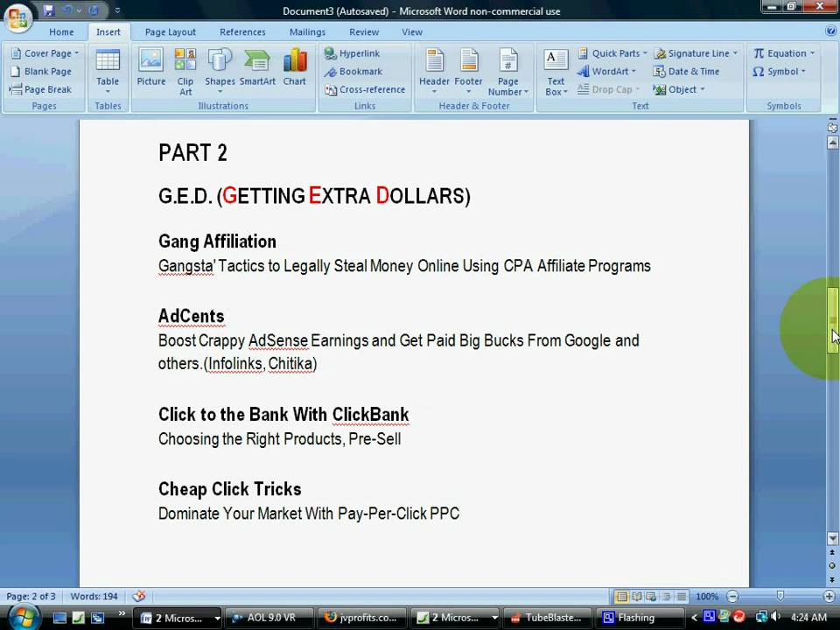840x630 pixels.
Task: Open the WordArt gallery
Action: tap(606, 71)
